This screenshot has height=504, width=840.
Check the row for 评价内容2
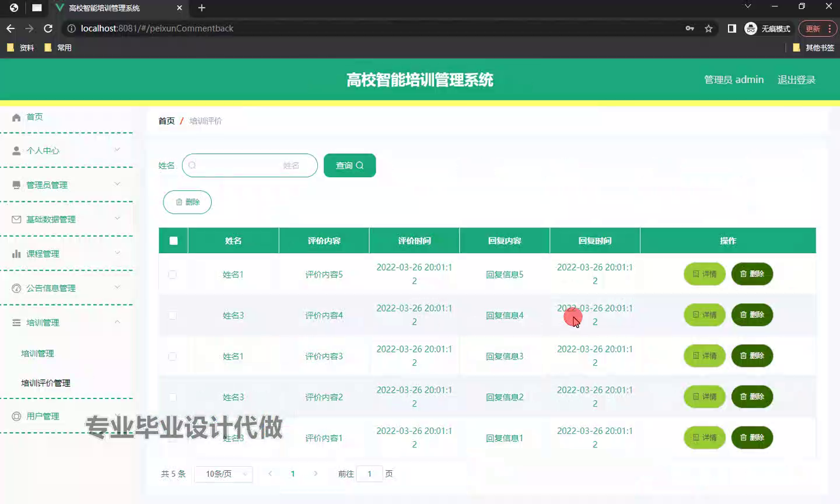[x=173, y=397]
